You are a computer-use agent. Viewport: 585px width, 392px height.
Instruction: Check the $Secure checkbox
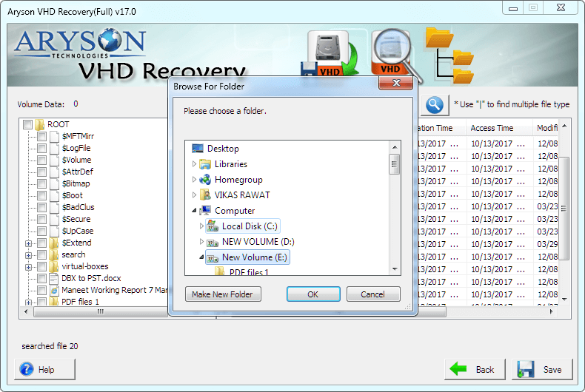(x=41, y=219)
